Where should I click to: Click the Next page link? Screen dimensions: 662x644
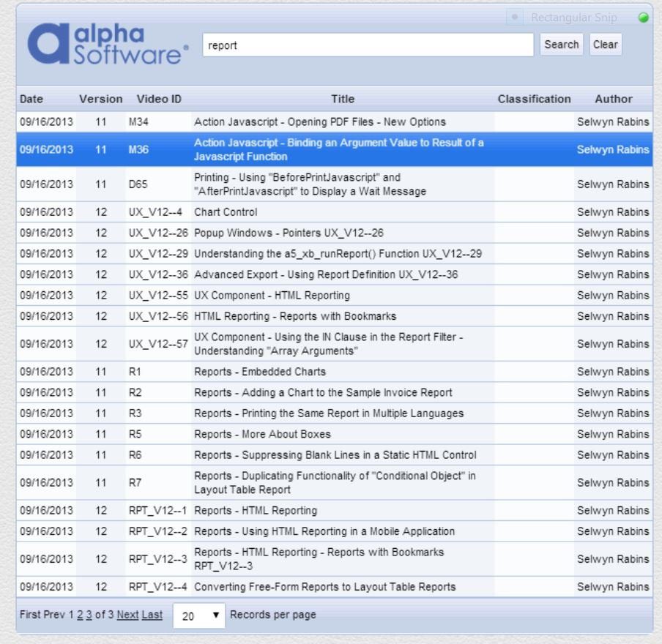click(127, 615)
